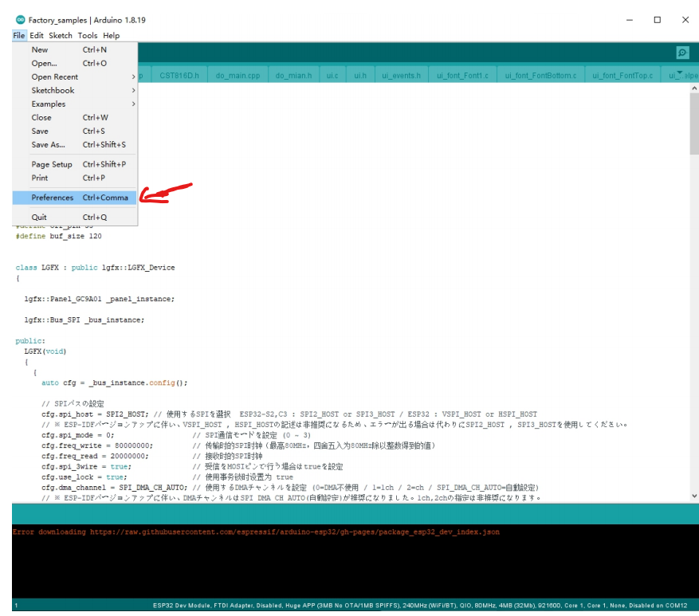699x616 pixels.
Task: Choose Save in the File menu
Action: (x=74, y=131)
